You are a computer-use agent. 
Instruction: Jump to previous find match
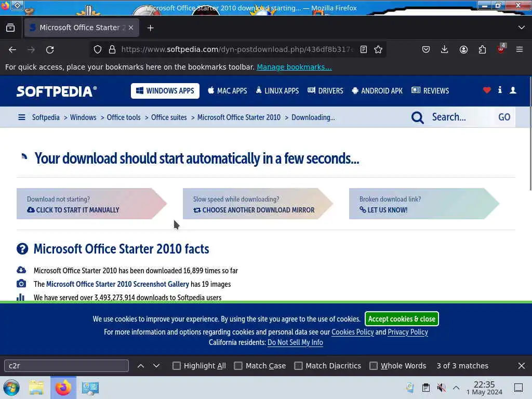coord(141,366)
